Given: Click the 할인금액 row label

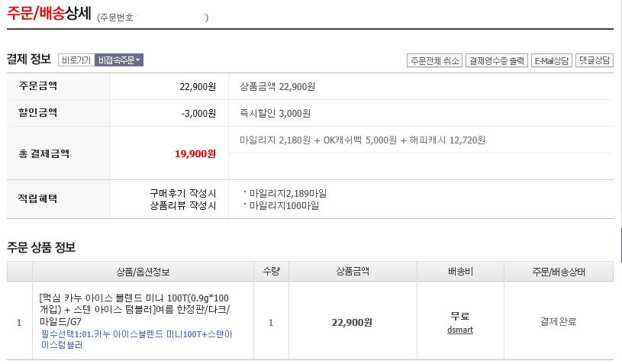Looking at the screenshot, I should [38, 113].
